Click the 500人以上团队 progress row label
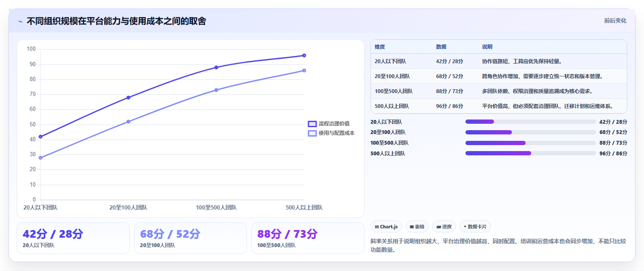 pos(388,154)
